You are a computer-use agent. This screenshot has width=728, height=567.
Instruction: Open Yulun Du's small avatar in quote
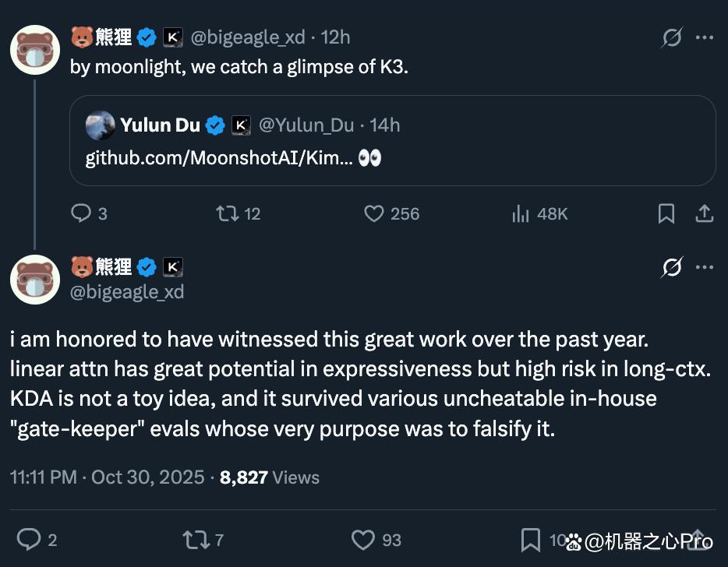[x=100, y=125]
